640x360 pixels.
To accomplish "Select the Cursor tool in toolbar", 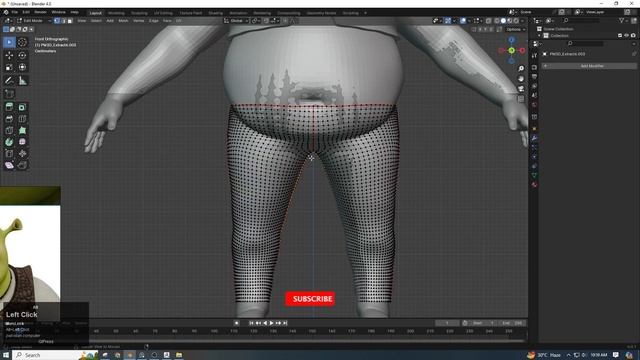I will pos(22,42).
